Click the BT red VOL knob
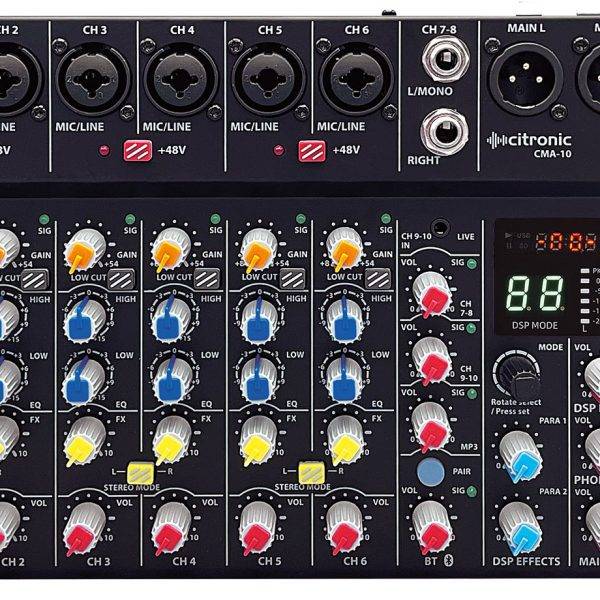The height and width of the screenshot is (600, 600). 432,527
